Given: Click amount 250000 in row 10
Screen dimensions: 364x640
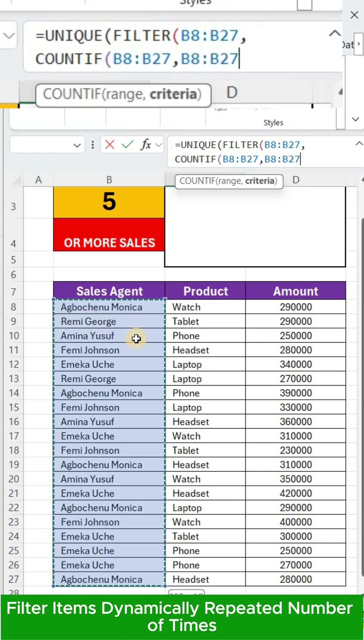Looking at the screenshot, I should click(x=296, y=336).
